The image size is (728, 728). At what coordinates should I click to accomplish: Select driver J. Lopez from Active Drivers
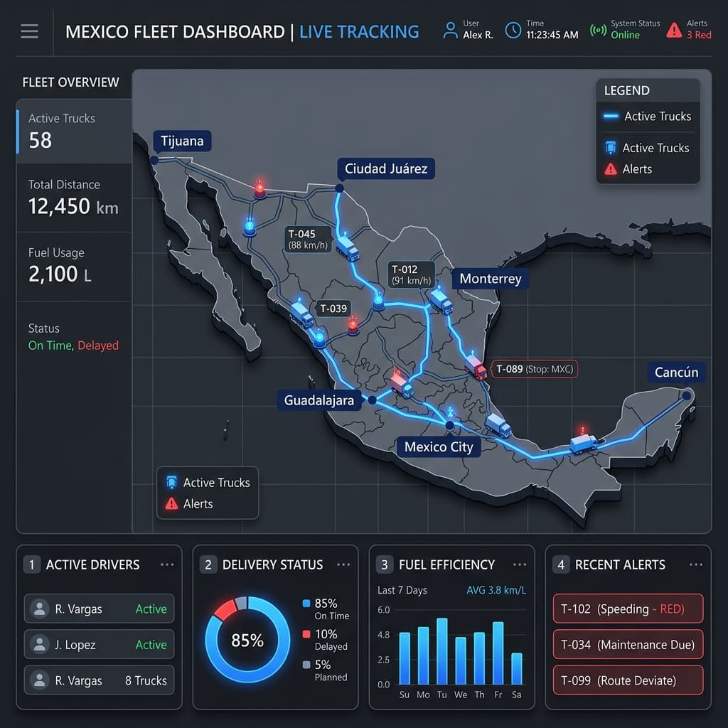(x=99, y=644)
